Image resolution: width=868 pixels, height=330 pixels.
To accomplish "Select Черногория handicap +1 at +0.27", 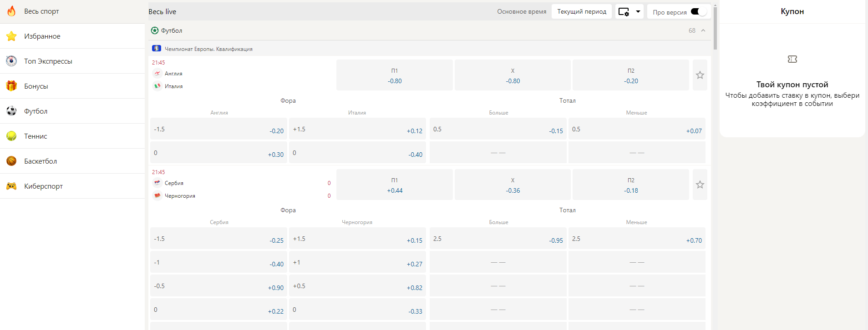I will (x=357, y=262).
